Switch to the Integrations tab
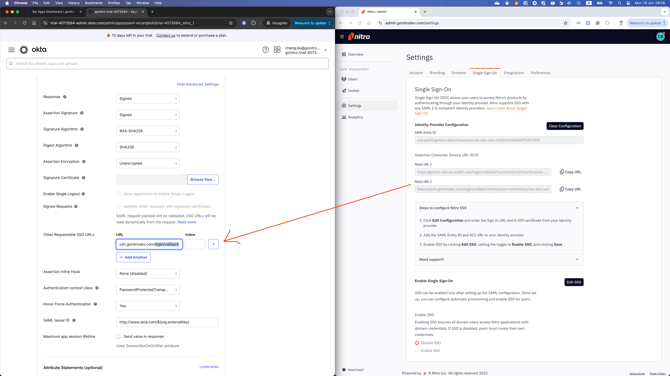Image resolution: width=670 pixels, height=376 pixels. tap(514, 73)
